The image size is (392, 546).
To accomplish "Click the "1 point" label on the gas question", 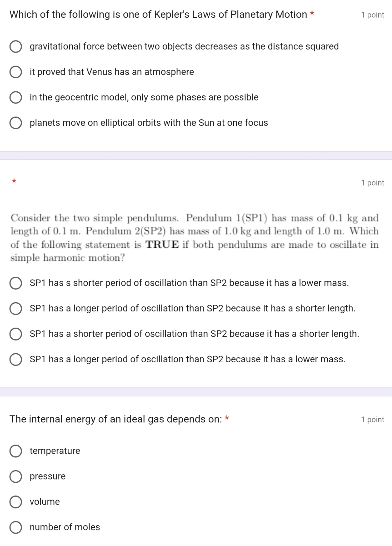I will 373,420.
